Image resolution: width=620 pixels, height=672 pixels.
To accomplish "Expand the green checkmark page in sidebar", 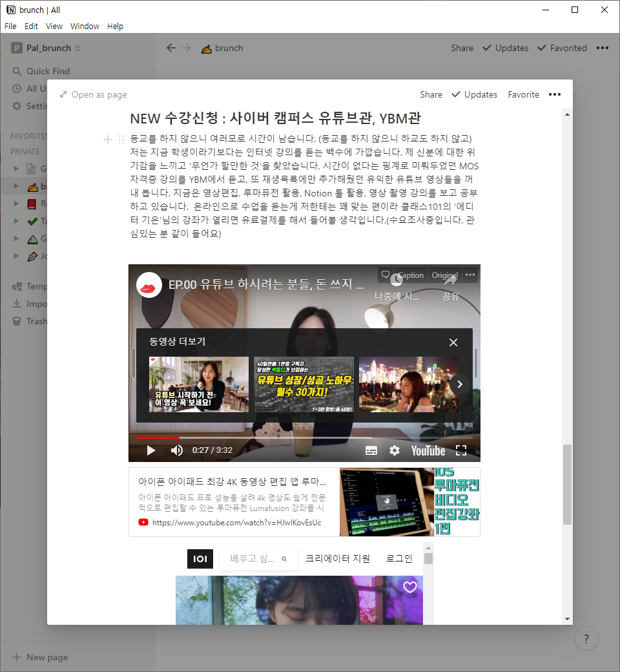I will click(x=16, y=221).
